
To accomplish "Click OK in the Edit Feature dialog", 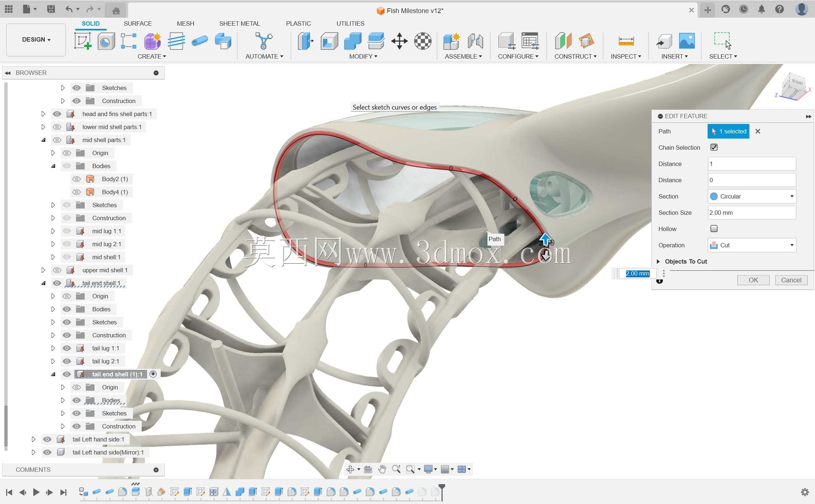I will pos(753,280).
